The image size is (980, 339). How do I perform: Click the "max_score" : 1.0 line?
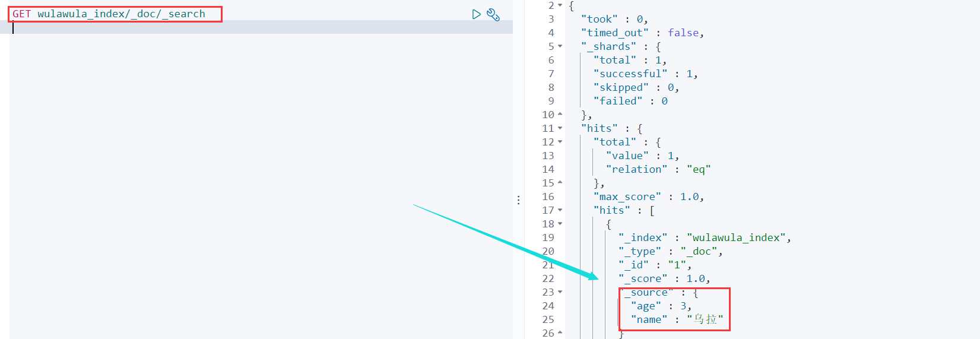coord(649,197)
